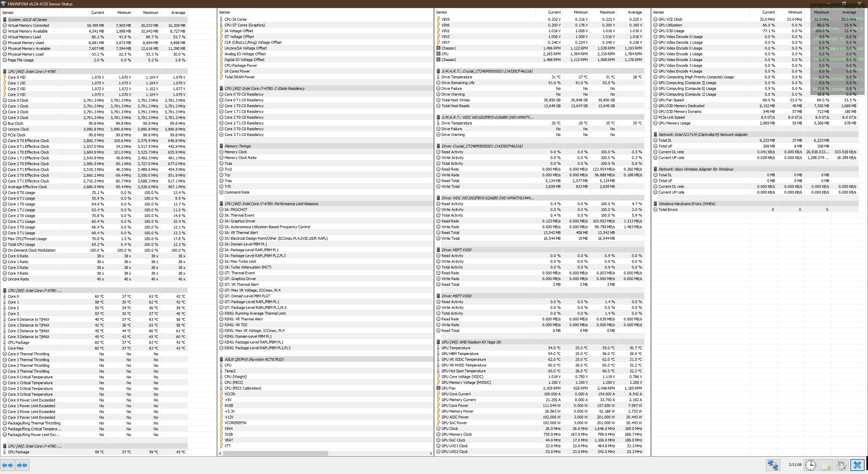Click the blue X close sensors button
Screen dimensions: 868x474
(x=857, y=465)
